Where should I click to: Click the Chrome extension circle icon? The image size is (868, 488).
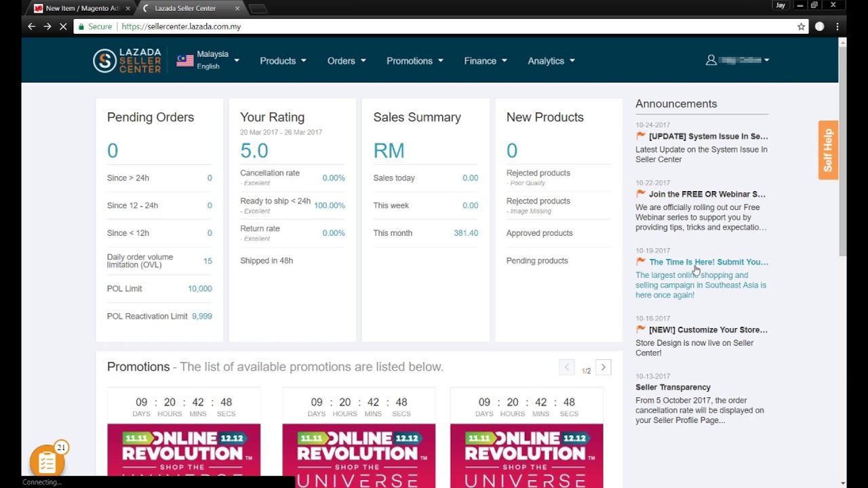(819, 26)
